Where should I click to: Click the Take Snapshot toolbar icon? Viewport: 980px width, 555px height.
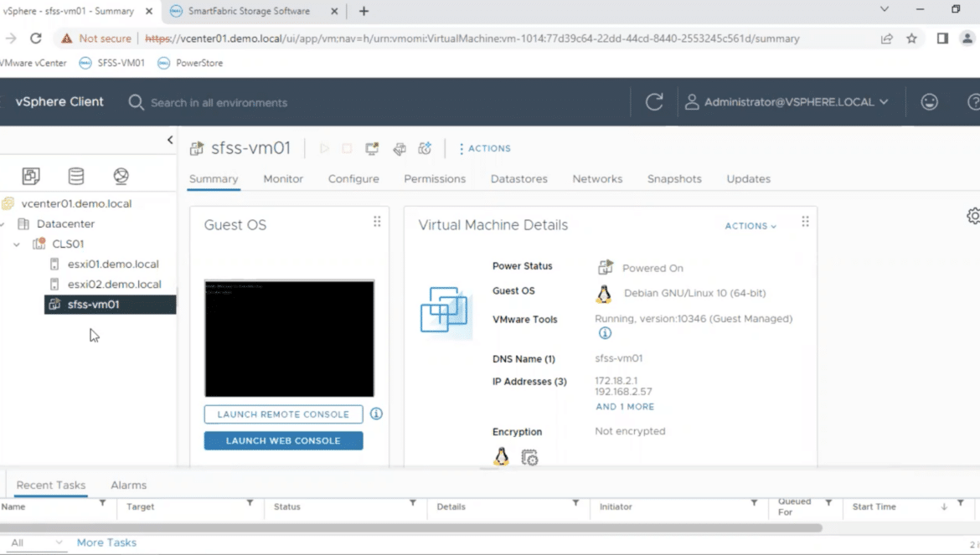point(425,148)
